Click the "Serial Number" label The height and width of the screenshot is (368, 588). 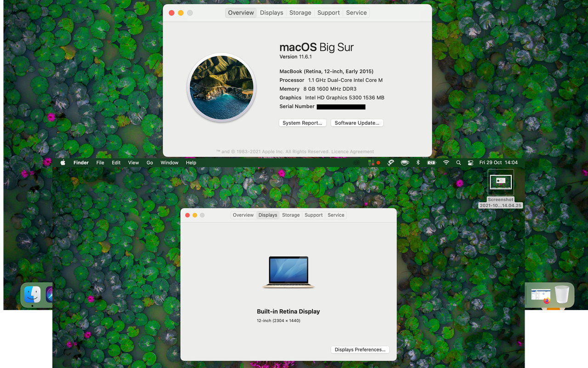tap(297, 106)
